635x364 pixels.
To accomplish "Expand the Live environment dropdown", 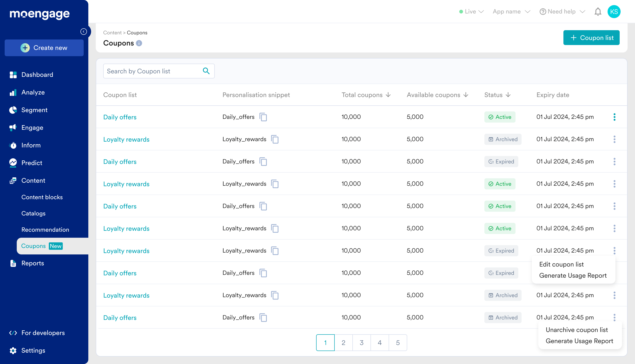I will (472, 12).
